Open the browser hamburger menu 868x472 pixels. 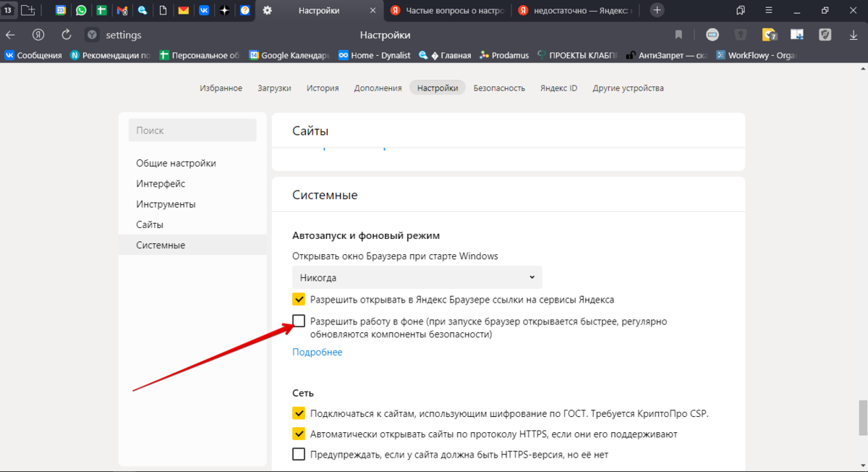pos(770,10)
